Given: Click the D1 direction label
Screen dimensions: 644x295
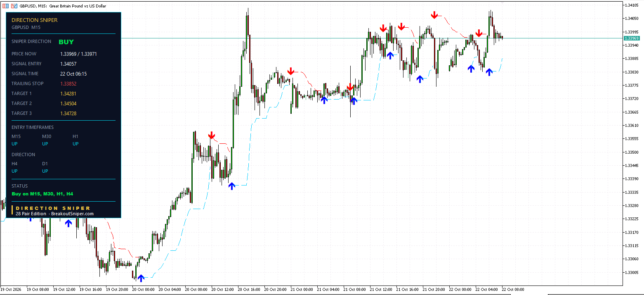Looking at the screenshot, I should (x=45, y=164).
